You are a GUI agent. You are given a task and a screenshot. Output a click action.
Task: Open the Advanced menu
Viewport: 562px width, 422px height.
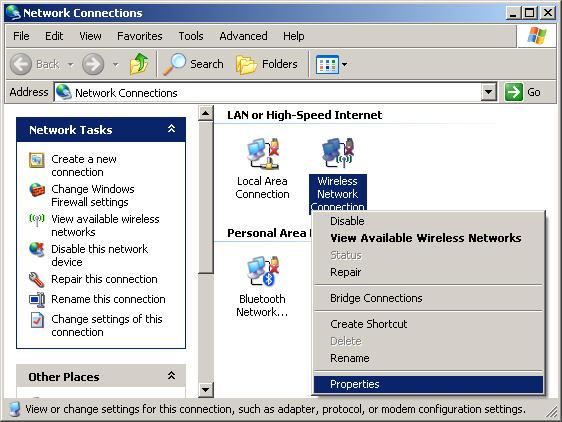tap(243, 36)
